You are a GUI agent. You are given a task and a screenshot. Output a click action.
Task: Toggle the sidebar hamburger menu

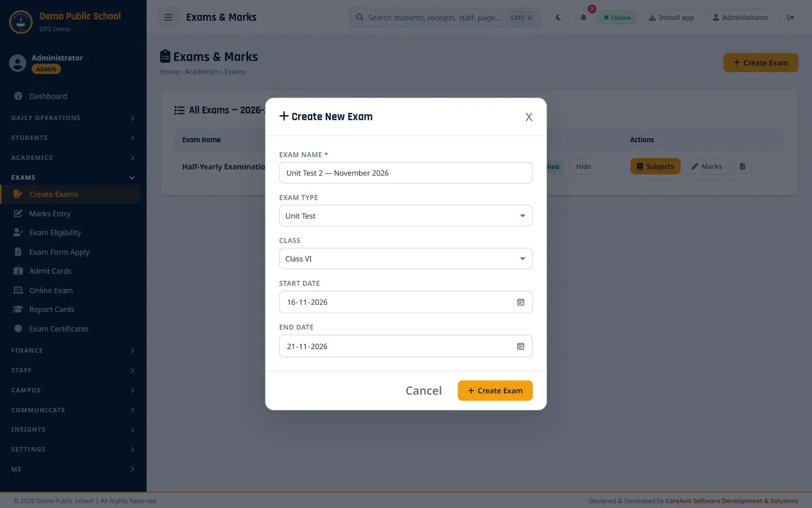coord(168,17)
